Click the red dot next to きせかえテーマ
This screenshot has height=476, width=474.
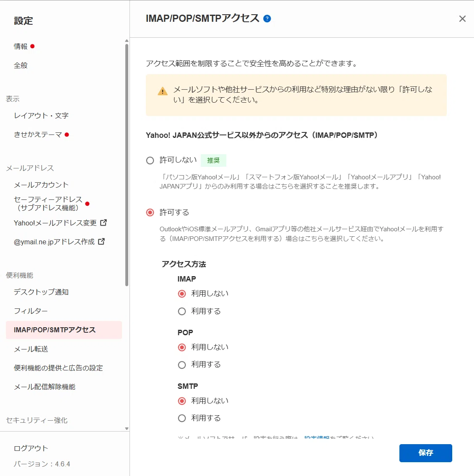point(67,135)
